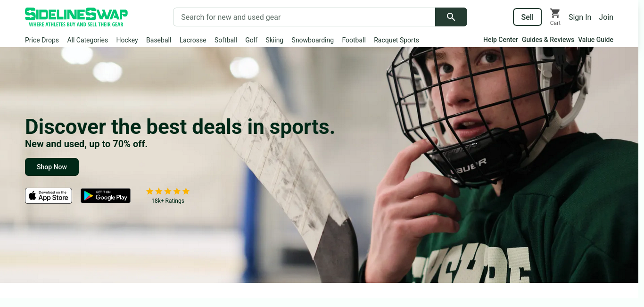Image resolution: width=644 pixels, height=307 pixels.
Task: Open the Sign In link
Action: click(x=580, y=17)
